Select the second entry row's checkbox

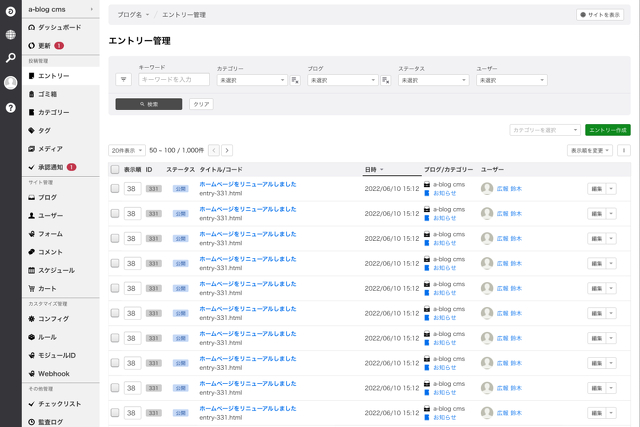tap(115, 212)
